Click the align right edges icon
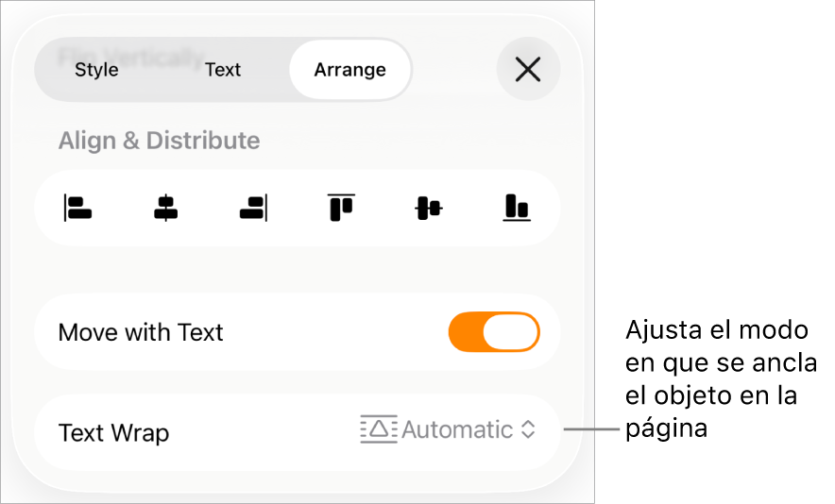835x504 pixels. pyautogui.click(x=253, y=208)
